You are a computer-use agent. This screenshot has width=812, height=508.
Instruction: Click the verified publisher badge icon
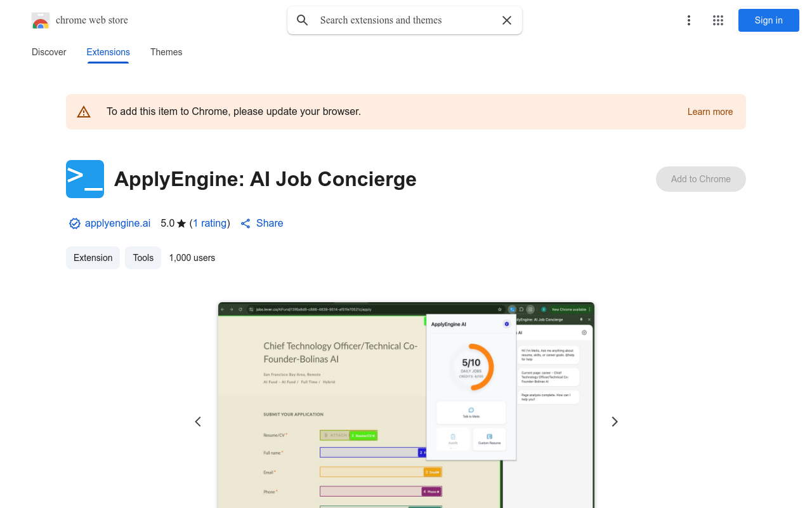coord(75,224)
